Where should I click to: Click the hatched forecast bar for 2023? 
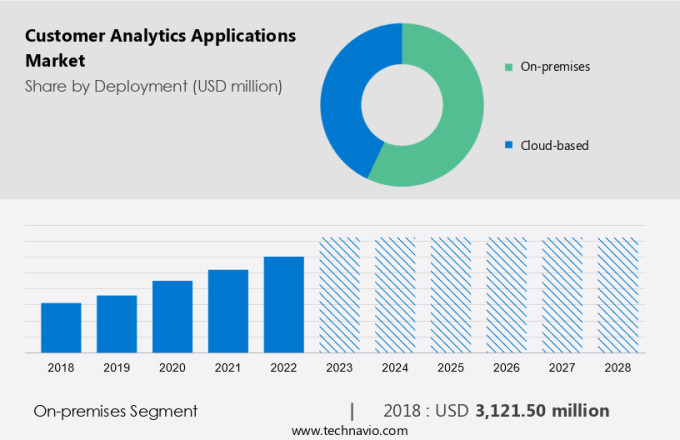pos(339,295)
